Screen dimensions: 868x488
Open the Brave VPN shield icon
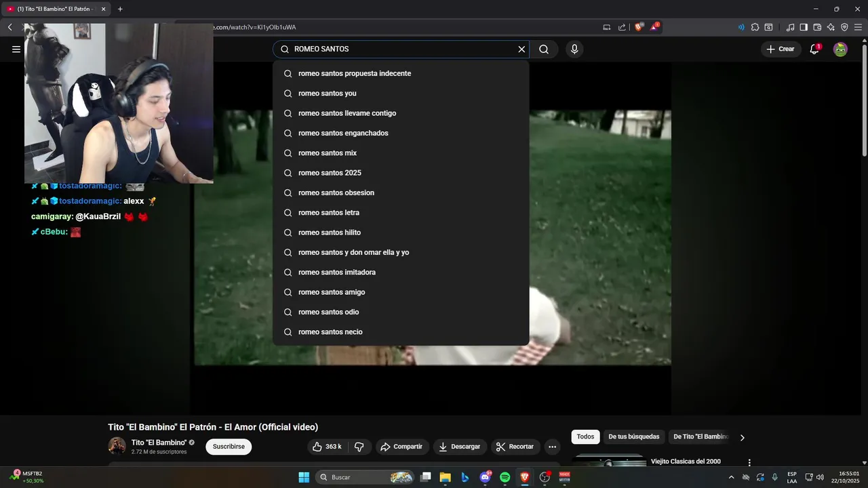pyautogui.click(x=844, y=27)
